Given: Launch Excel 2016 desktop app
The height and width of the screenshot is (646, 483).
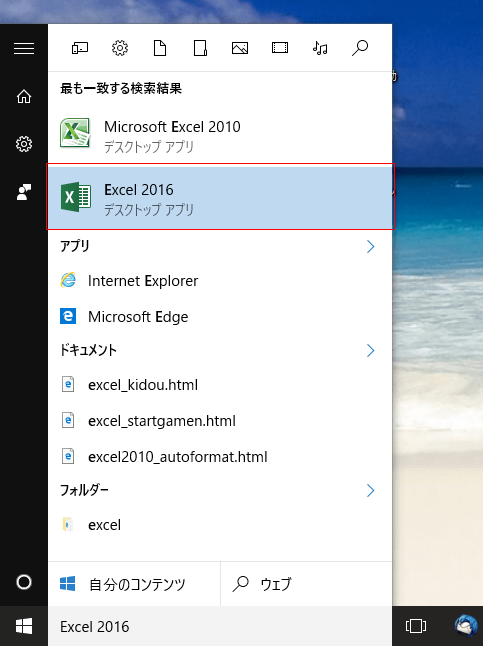Looking at the screenshot, I should click(x=220, y=197).
